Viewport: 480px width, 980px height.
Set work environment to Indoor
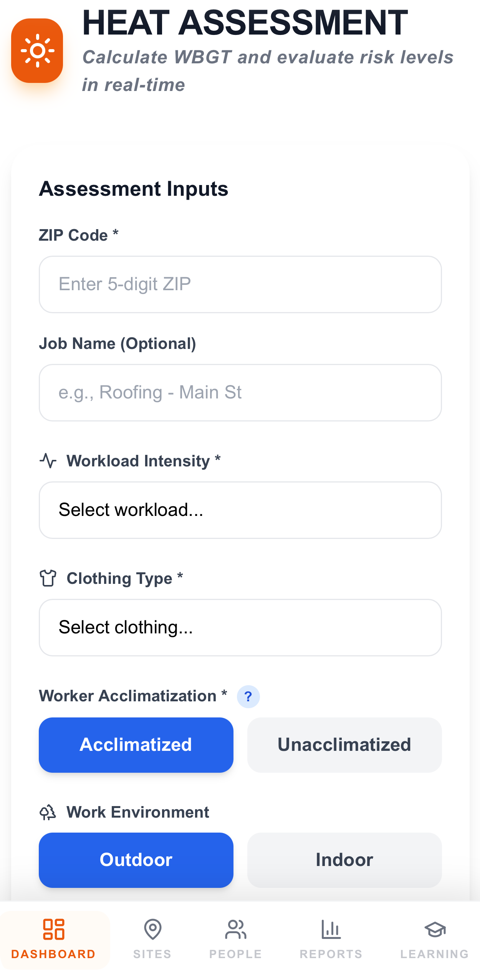344,860
